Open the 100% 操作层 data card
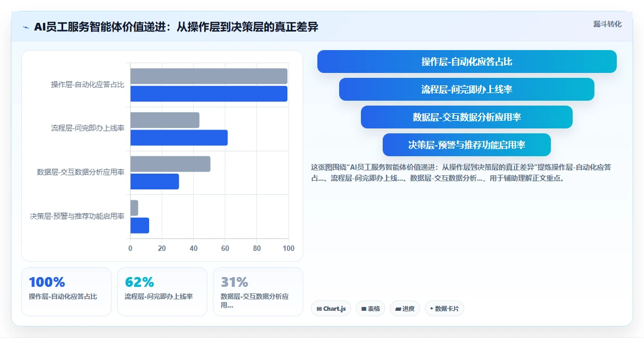This screenshot has width=644, height=338. point(66,292)
